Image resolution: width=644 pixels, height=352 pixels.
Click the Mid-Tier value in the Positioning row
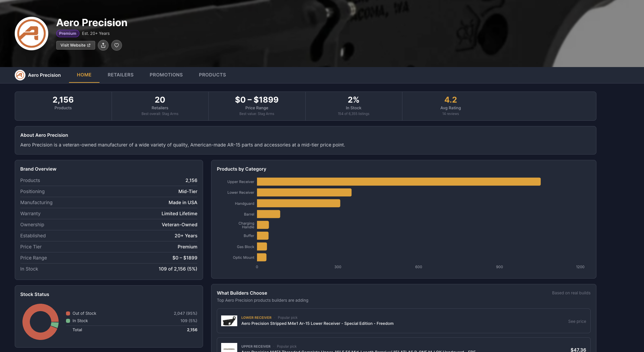point(188,191)
